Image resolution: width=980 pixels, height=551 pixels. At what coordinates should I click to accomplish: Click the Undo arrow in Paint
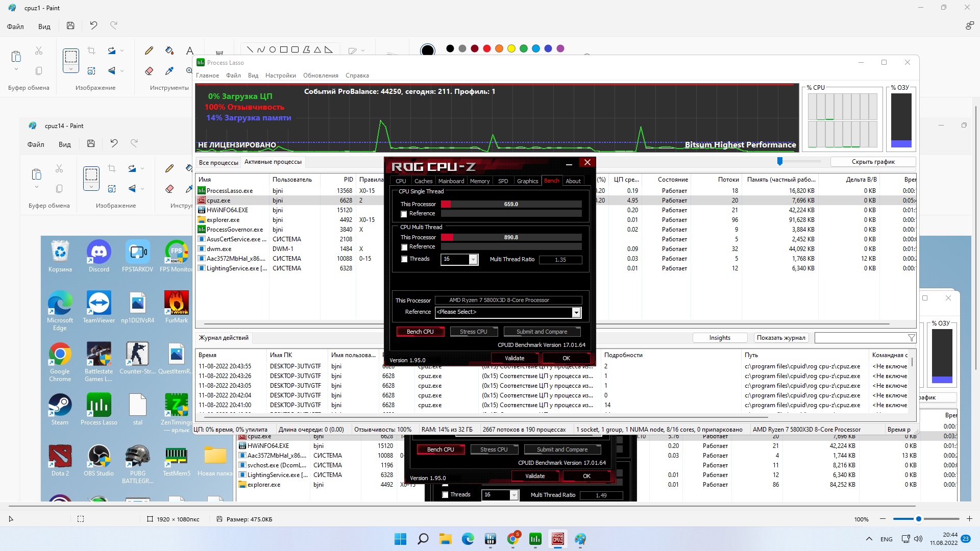coord(93,26)
